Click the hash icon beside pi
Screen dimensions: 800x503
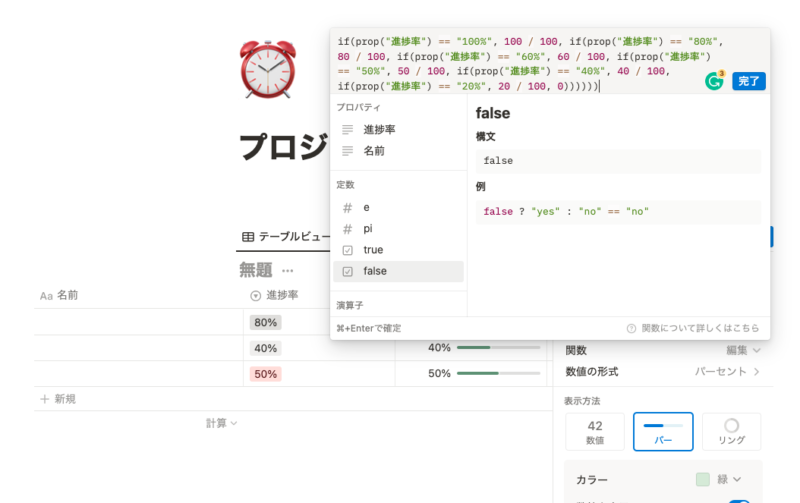tap(347, 229)
